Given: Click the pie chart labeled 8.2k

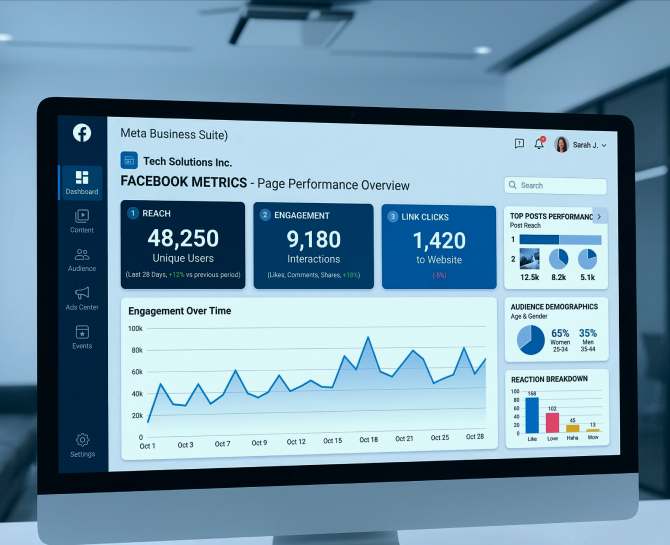Looking at the screenshot, I should tap(558, 259).
